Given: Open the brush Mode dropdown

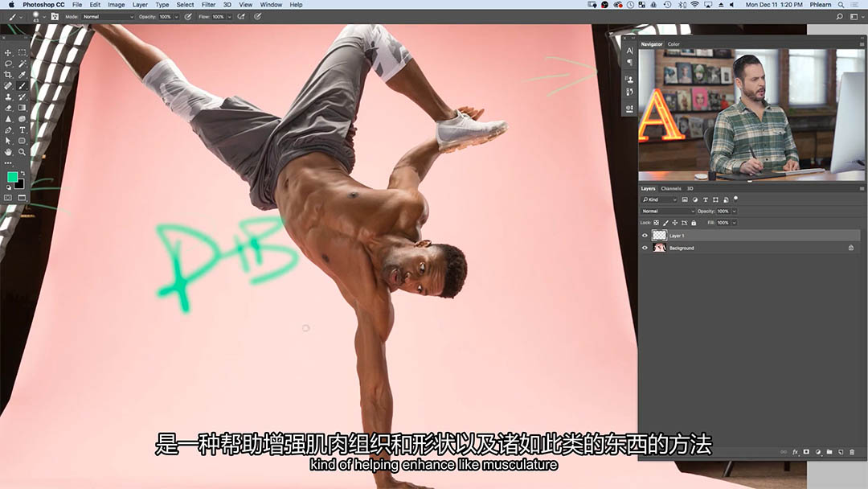Looking at the screenshot, I should [x=108, y=16].
